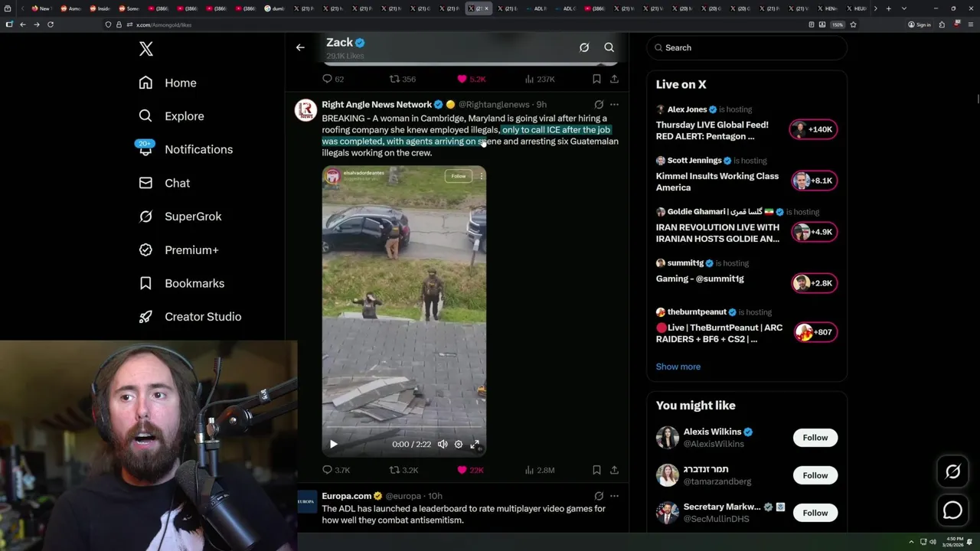Expand the list all tabs dropdown arrow
The image size is (980, 551).
click(904, 8)
